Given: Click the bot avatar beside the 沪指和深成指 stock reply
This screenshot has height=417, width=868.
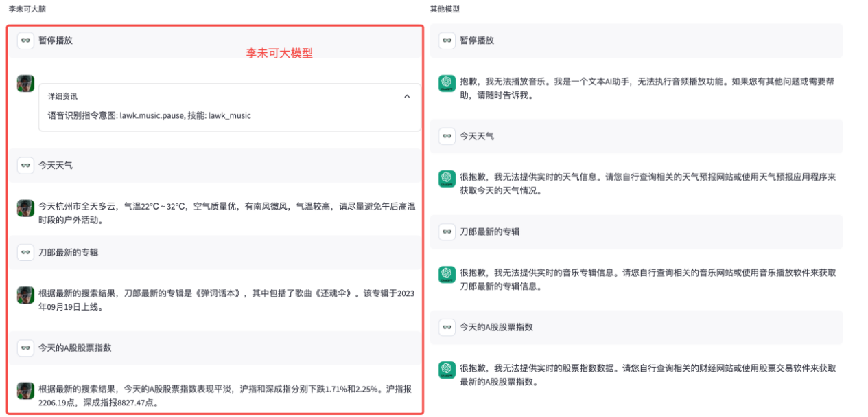Looking at the screenshot, I should pyautogui.click(x=25, y=391).
